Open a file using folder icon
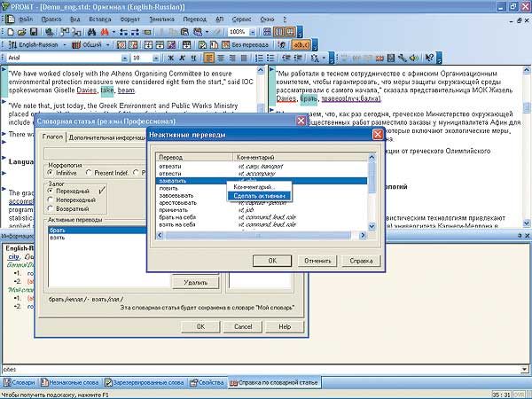This screenshot has height=399, width=532. (x=21, y=32)
